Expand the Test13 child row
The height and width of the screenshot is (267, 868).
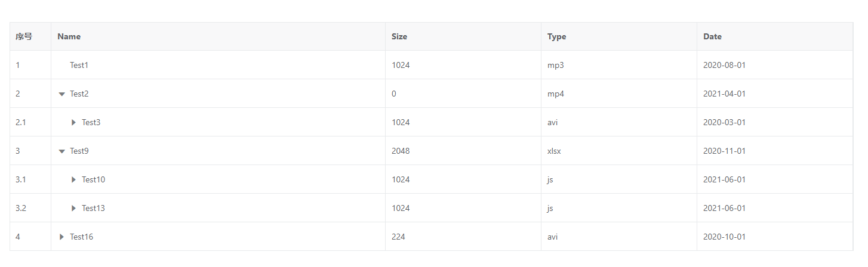coord(73,209)
